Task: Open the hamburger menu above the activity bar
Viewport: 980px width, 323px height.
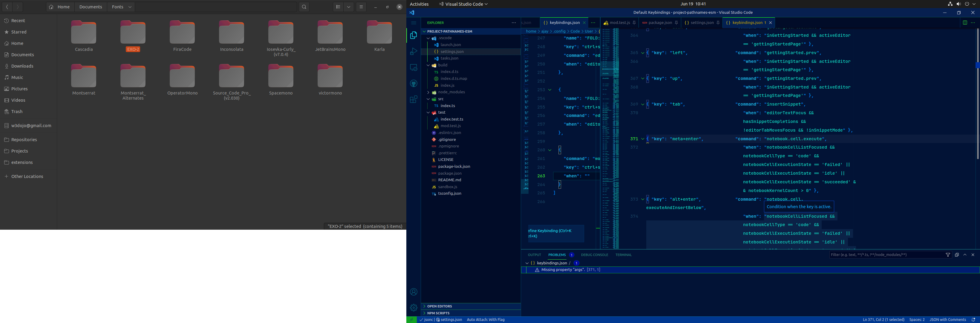Action: click(x=414, y=23)
